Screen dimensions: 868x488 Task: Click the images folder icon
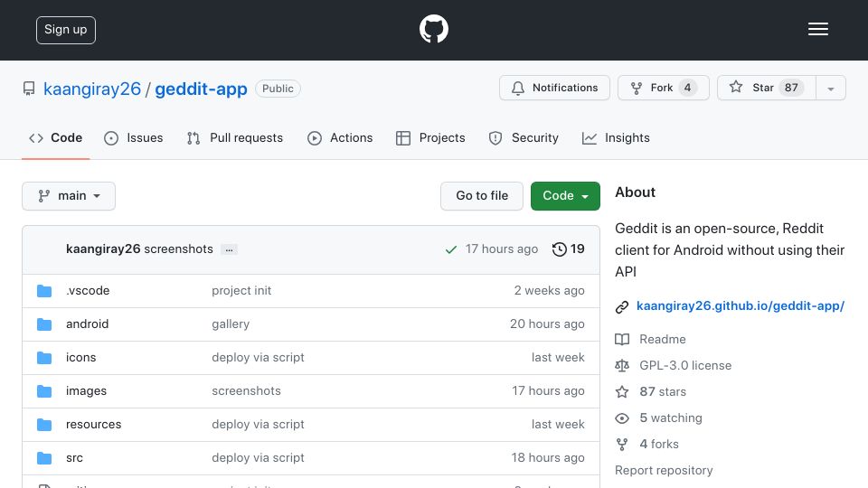(44, 391)
